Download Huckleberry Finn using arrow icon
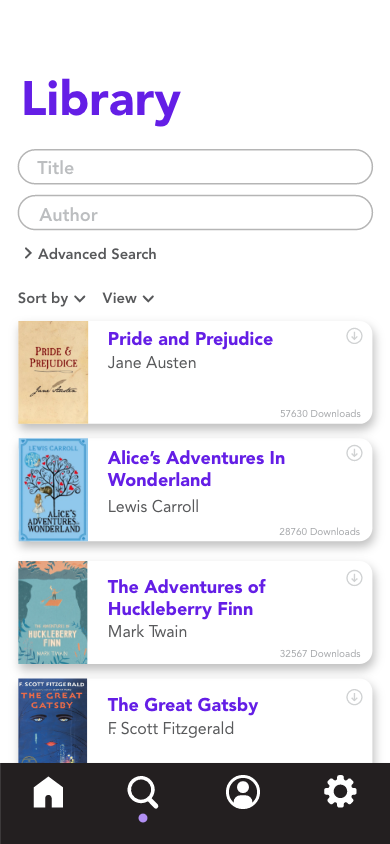Viewport: 390px width, 844px height. click(354, 578)
